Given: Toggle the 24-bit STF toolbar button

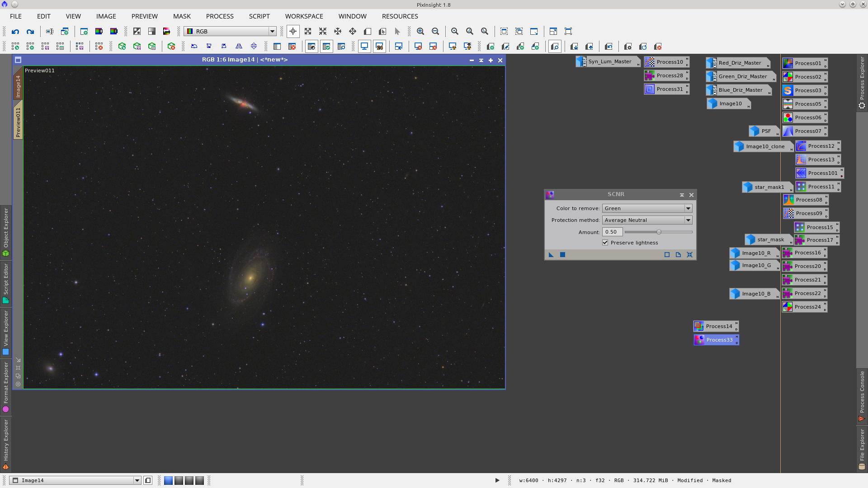Looking at the screenshot, I should [380, 46].
